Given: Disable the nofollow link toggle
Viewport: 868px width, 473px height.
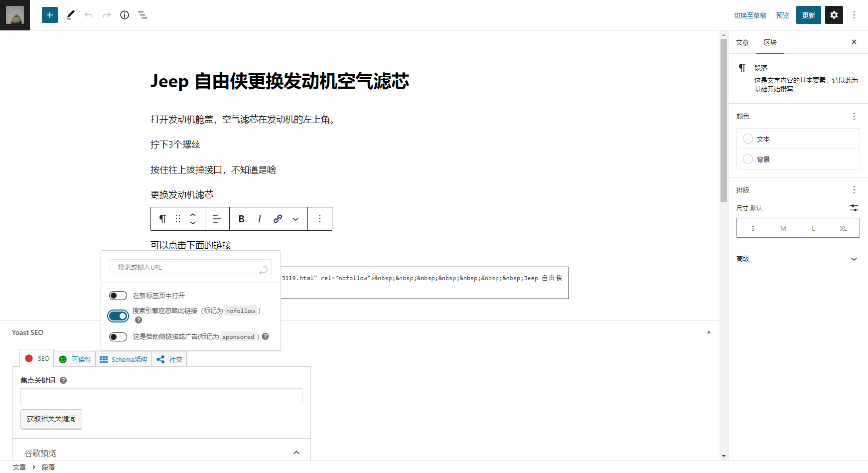Looking at the screenshot, I should tap(118, 316).
